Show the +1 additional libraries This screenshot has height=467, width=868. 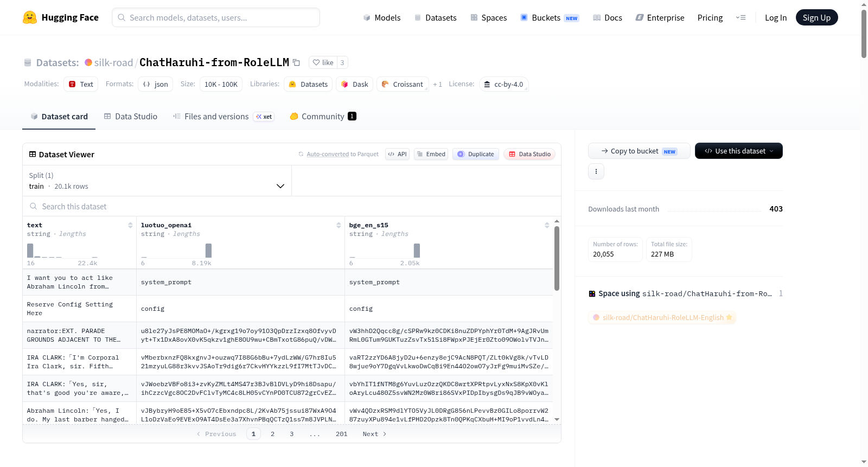pos(438,84)
